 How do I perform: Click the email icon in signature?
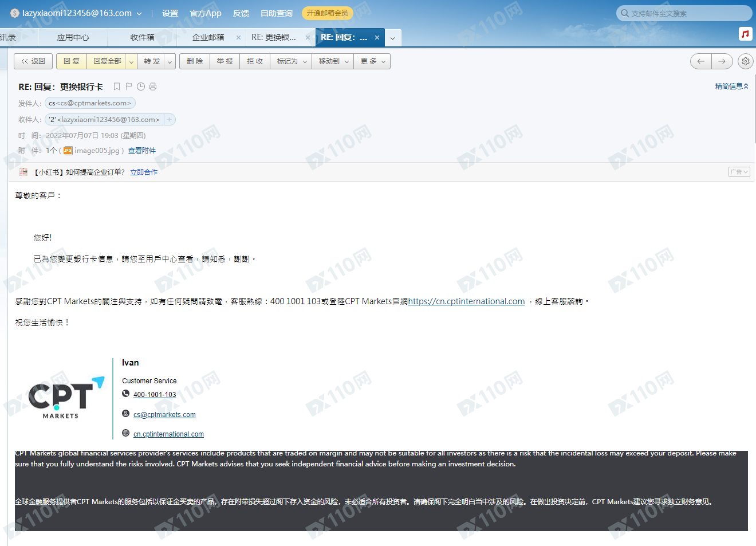tap(126, 414)
